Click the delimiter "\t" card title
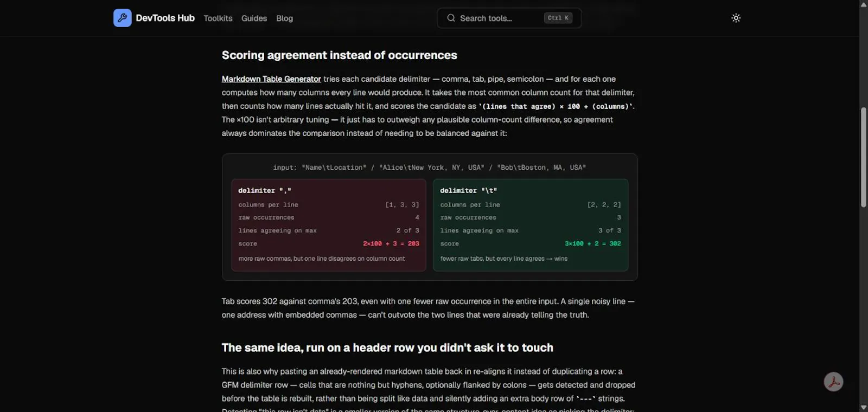Image resolution: width=868 pixels, height=412 pixels. click(469, 191)
